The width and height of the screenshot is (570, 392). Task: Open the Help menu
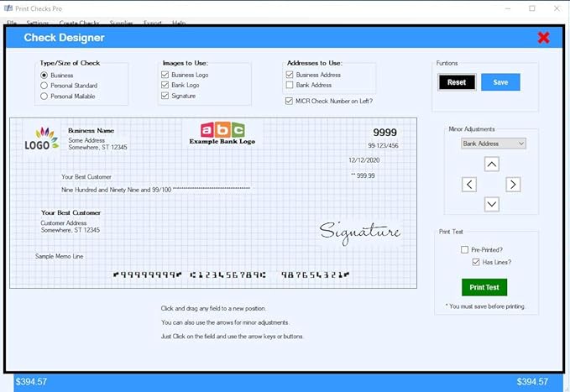[179, 23]
